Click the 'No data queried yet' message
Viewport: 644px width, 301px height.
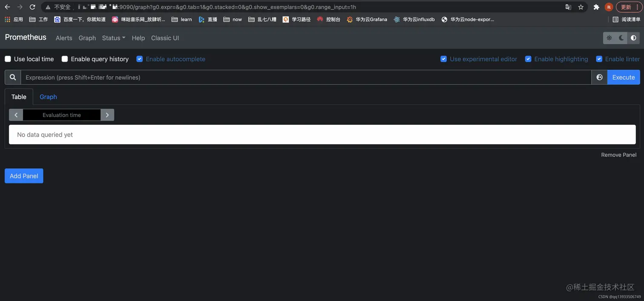pos(45,135)
